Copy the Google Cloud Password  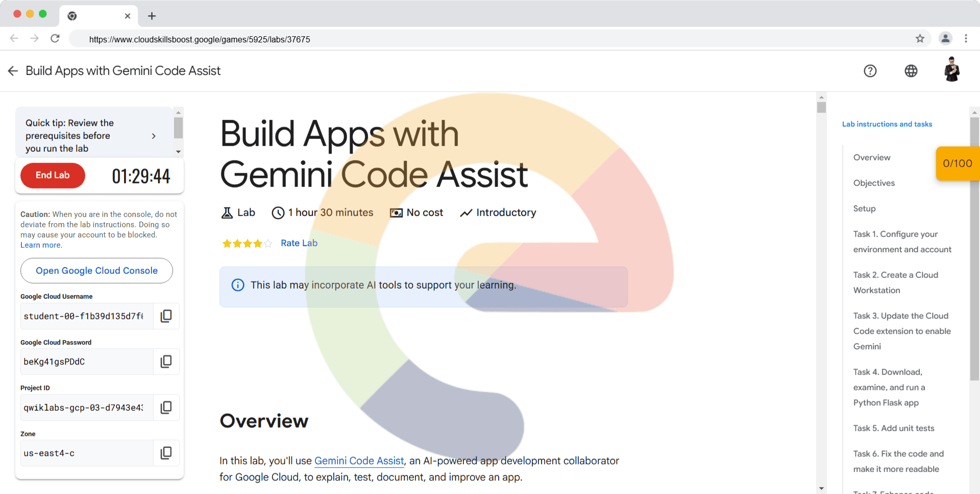click(166, 362)
